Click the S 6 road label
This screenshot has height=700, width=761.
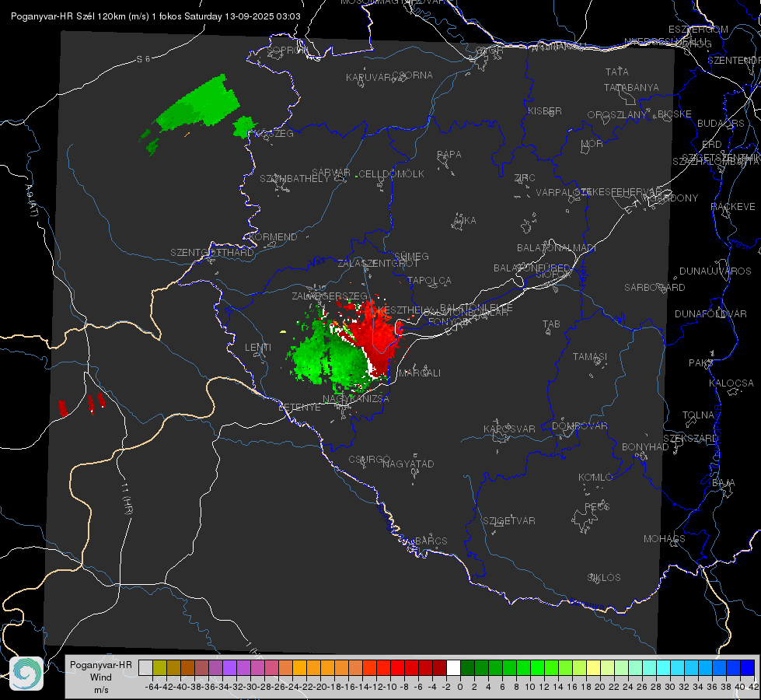[x=143, y=59]
